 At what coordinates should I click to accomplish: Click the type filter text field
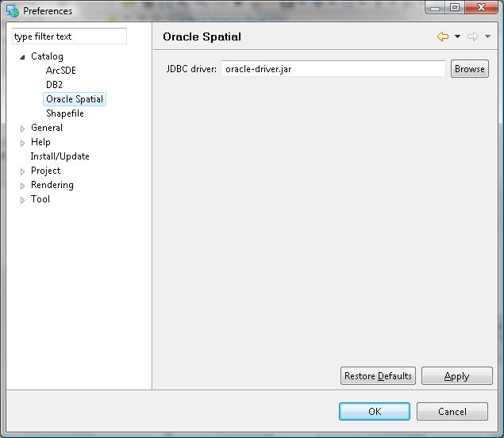point(69,36)
